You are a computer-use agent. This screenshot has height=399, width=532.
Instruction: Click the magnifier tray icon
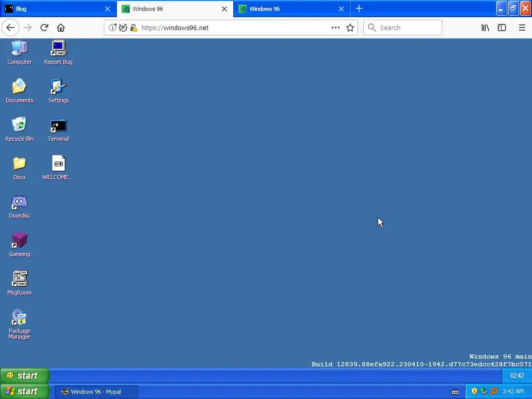(494, 392)
